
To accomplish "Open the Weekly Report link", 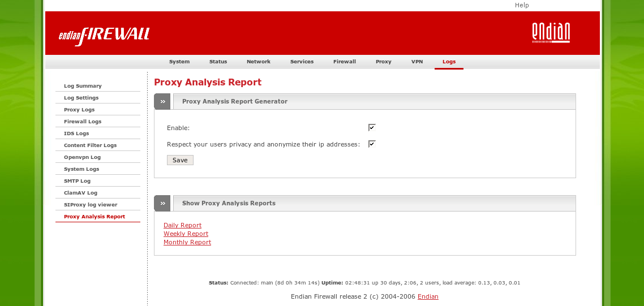I will pos(186,234).
